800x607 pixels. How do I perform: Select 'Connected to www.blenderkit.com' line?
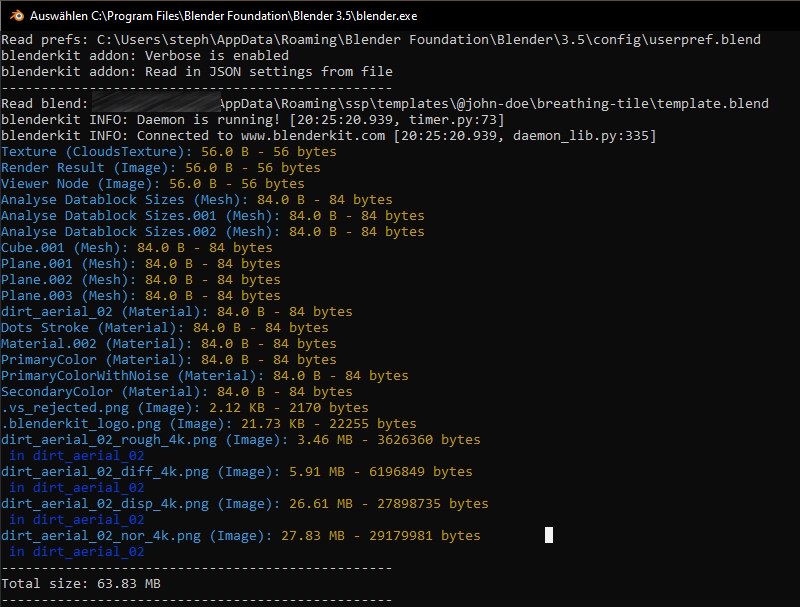329,136
